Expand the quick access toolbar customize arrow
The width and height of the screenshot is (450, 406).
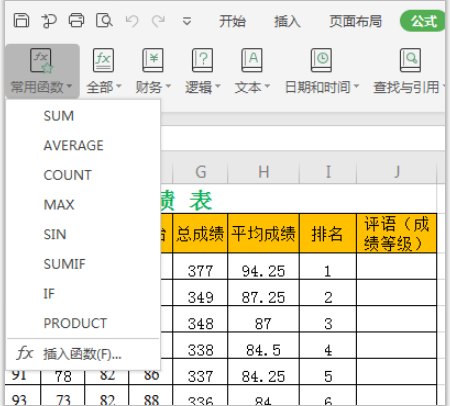pos(187,21)
